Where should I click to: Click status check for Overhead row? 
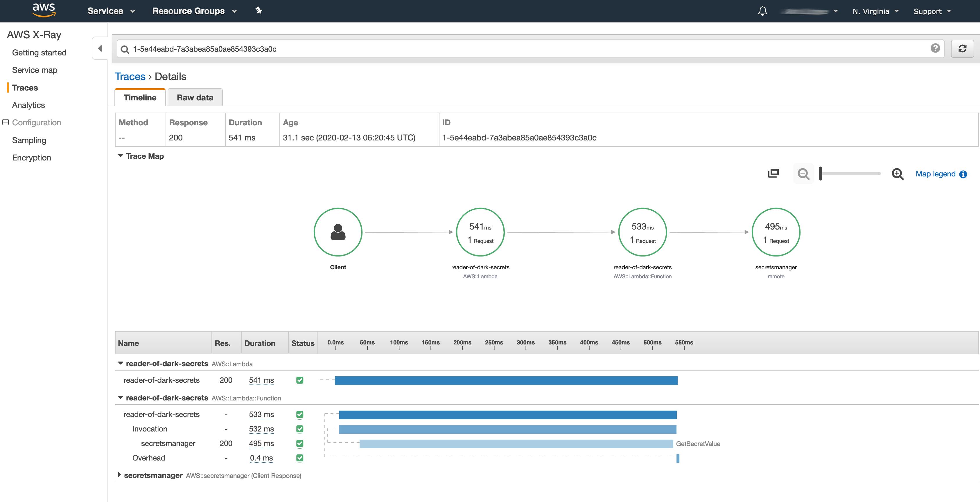click(x=300, y=458)
